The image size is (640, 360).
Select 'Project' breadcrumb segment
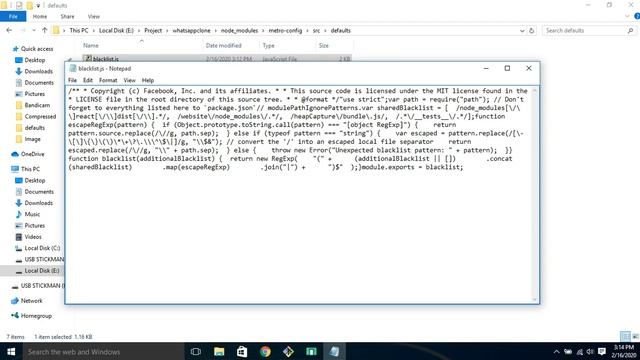pos(153,31)
